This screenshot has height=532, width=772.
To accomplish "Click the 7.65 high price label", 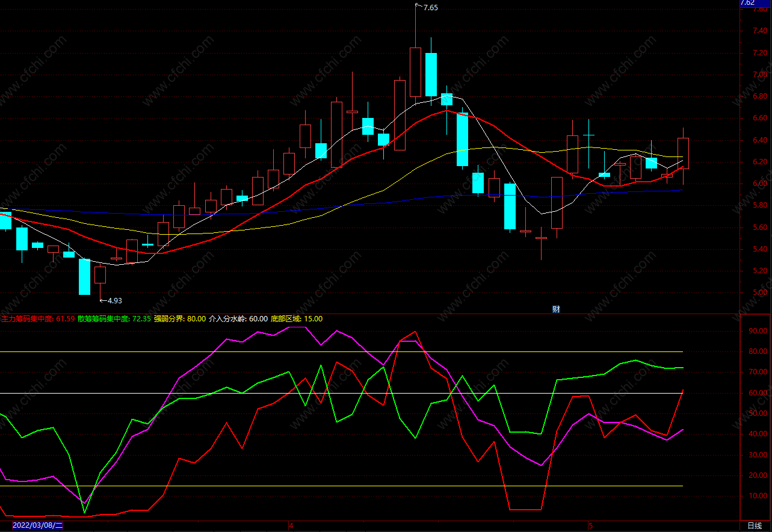I will [430, 8].
